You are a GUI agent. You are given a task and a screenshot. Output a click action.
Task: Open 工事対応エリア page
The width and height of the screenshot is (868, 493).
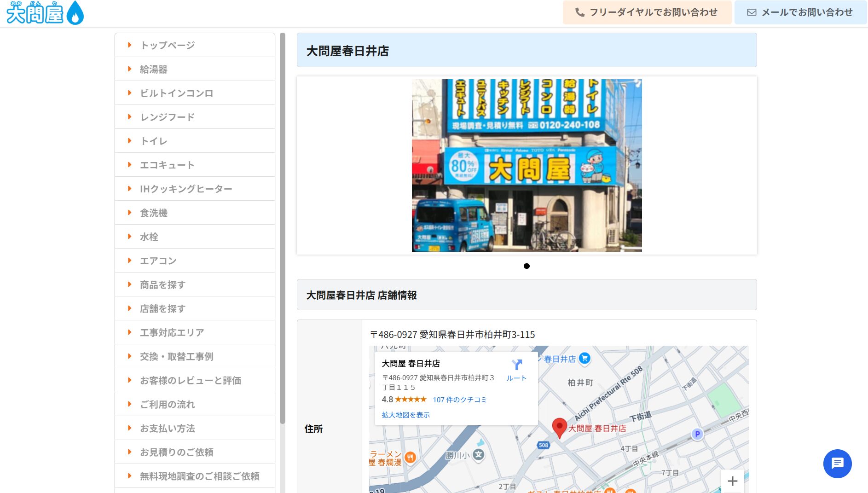(195, 332)
